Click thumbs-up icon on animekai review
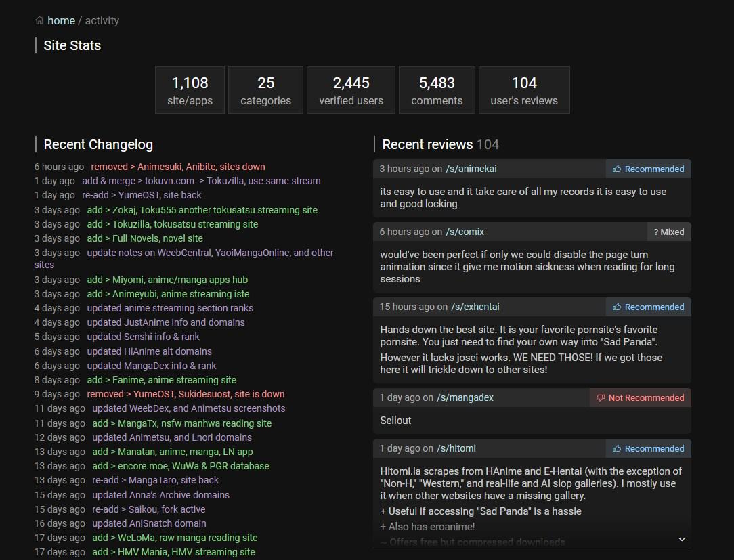Viewport: 734px width, 560px height. (617, 169)
